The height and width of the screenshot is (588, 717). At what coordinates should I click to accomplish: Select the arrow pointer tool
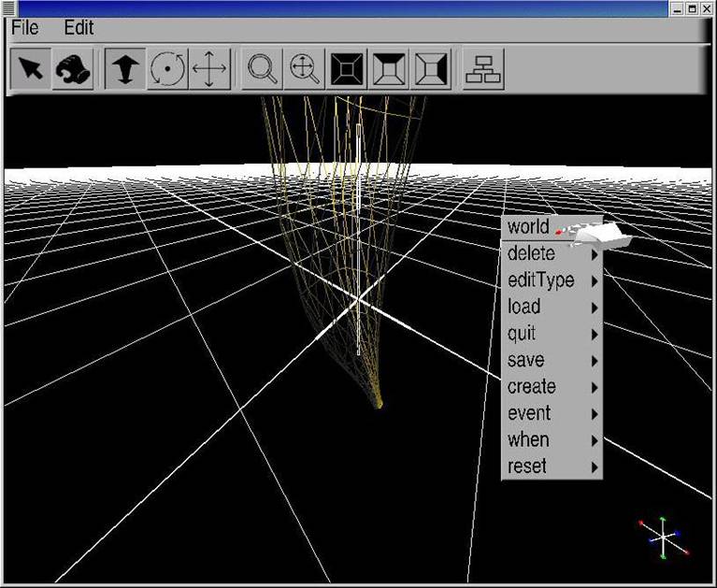30,68
